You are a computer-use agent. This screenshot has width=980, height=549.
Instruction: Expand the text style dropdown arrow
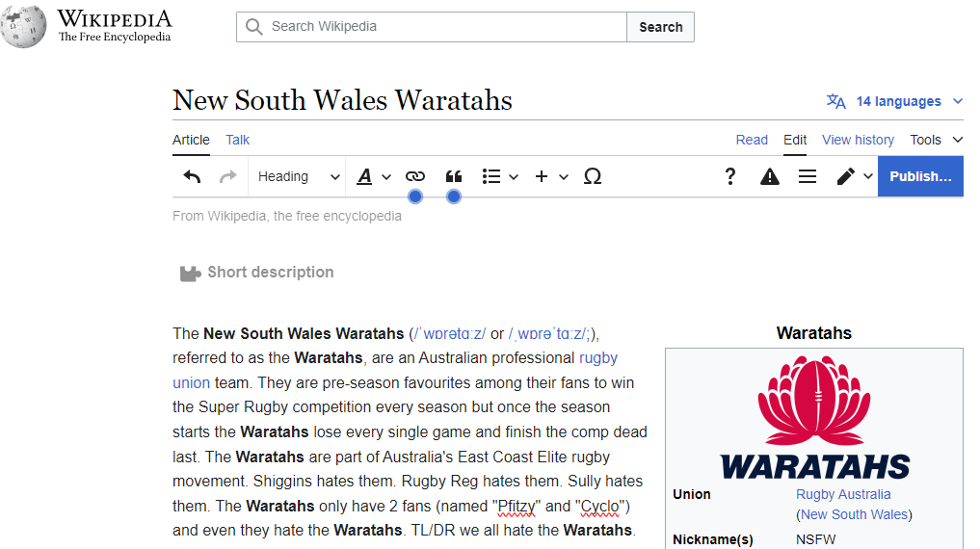click(386, 177)
